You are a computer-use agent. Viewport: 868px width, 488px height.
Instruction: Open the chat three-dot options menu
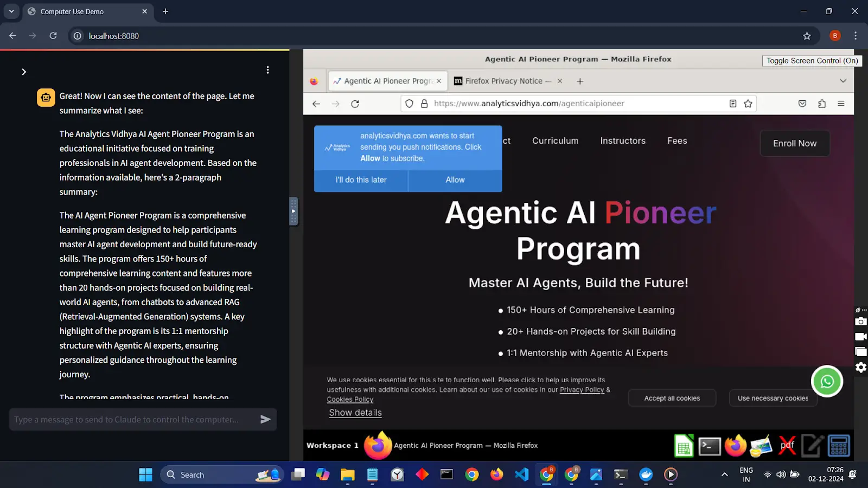tap(267, 70)
